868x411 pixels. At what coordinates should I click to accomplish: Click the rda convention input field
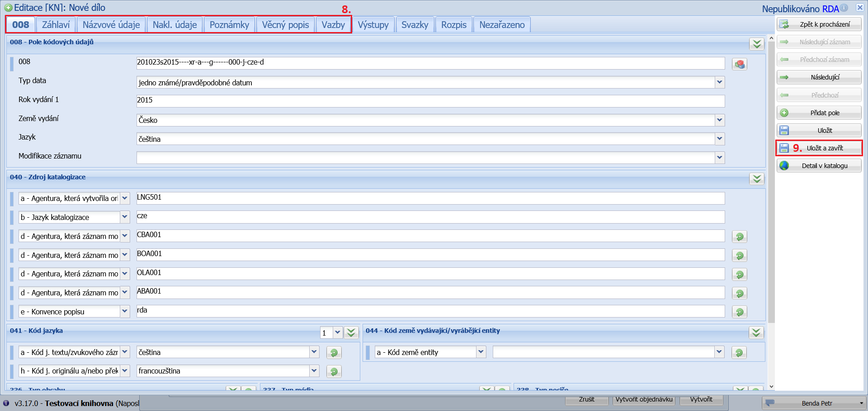pos(430,311)
